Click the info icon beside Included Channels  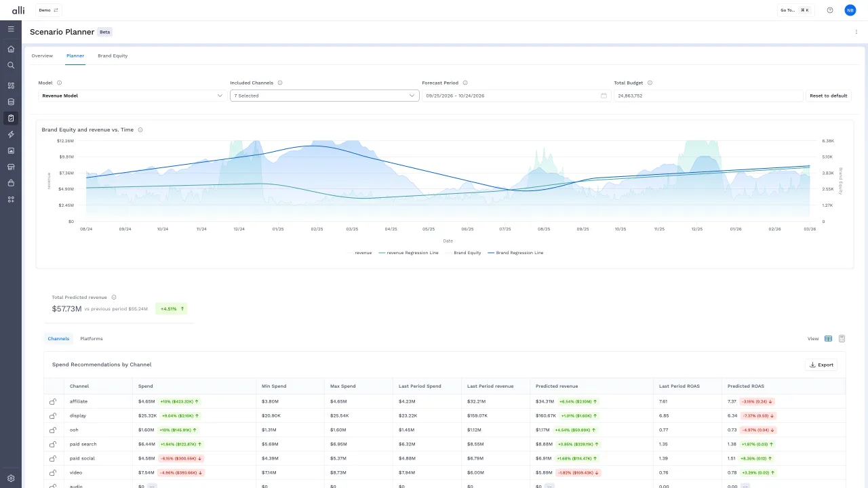tap(280, 83)
